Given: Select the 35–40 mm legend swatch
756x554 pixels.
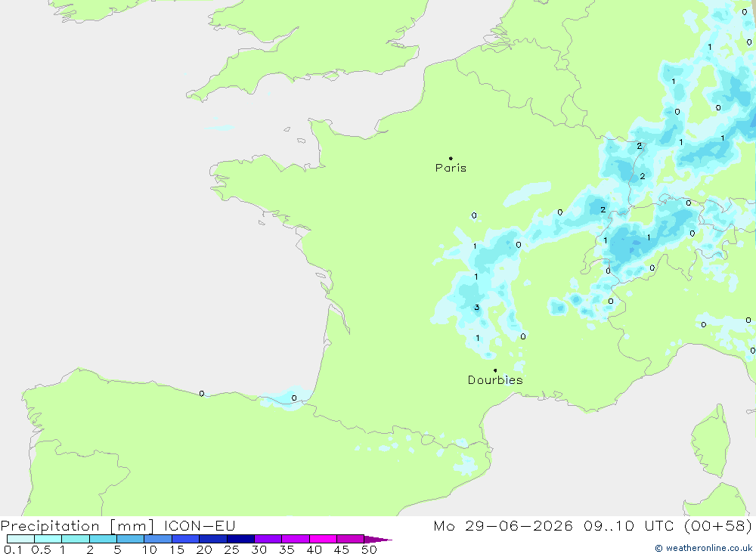Looking at the screenshot, I should [295, 539].
